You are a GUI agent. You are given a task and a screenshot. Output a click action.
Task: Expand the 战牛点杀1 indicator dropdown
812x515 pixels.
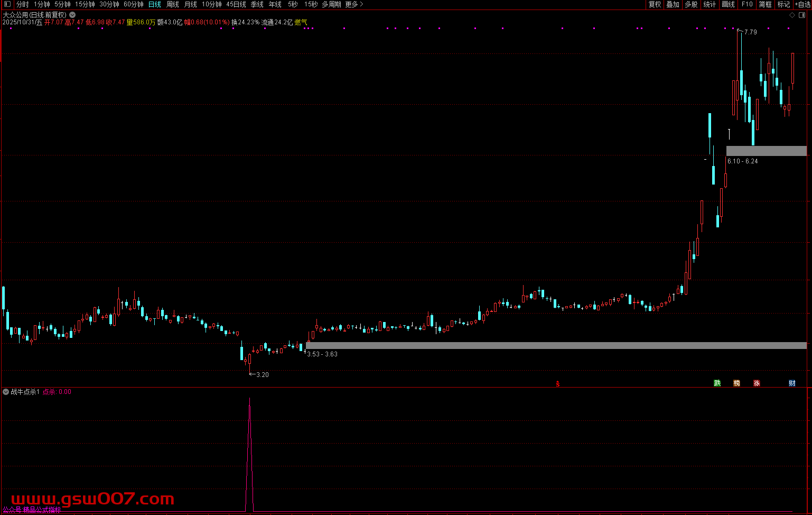pyautogui.click(x=6, y=392)
